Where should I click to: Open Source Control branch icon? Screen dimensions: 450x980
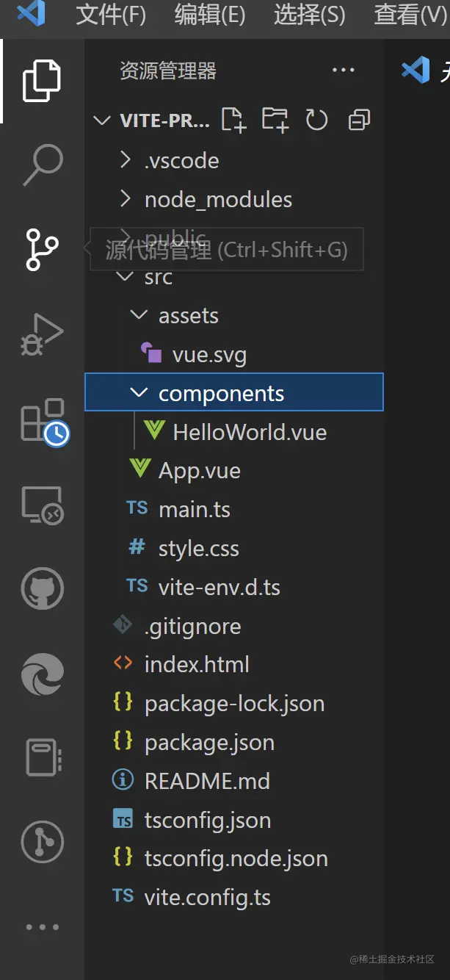pyautogui.click(x=42, y=250)
